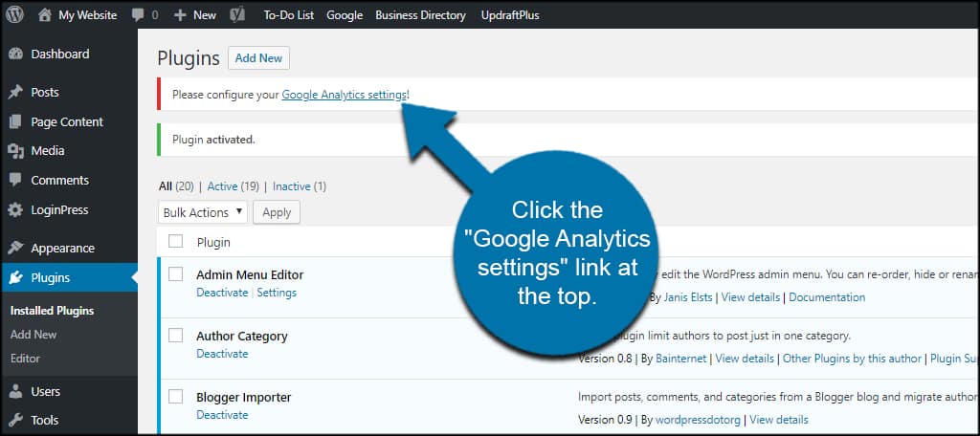Deactivate the Author Category plugin
This screenshot has height=436, width=980.
pyautogui.click(x=222, y=354)
